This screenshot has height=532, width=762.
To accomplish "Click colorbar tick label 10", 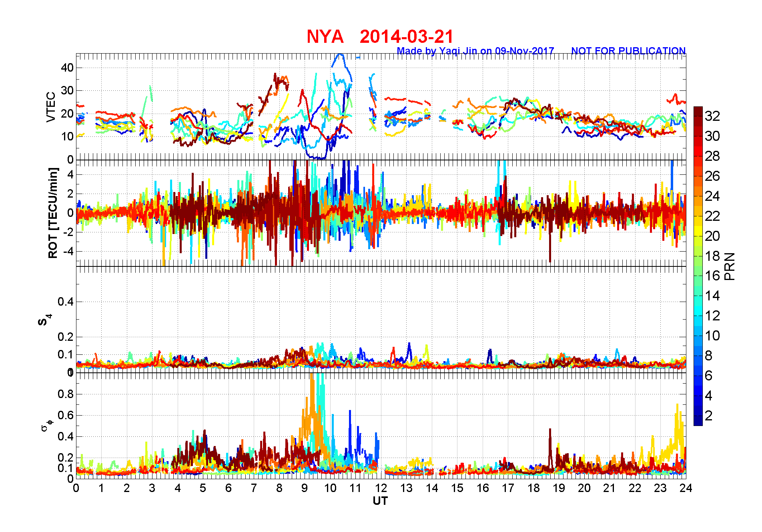I will (712, 336).
